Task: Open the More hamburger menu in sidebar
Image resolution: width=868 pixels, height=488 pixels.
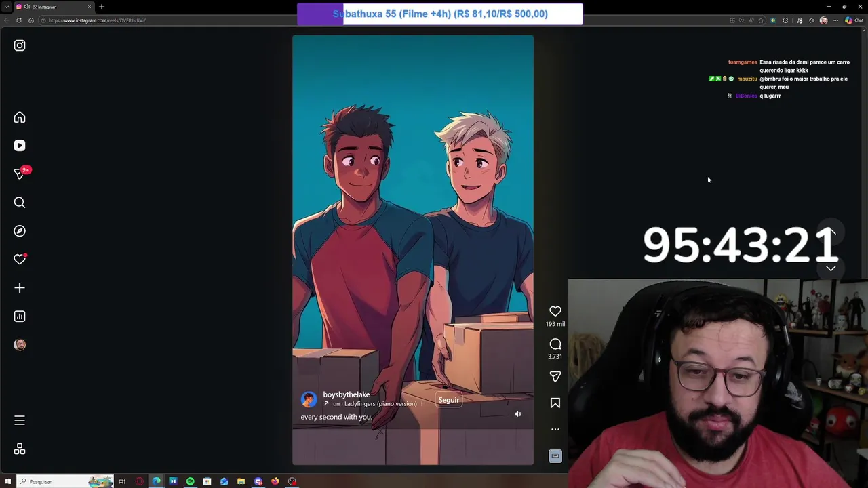Action: coord(20,420)
